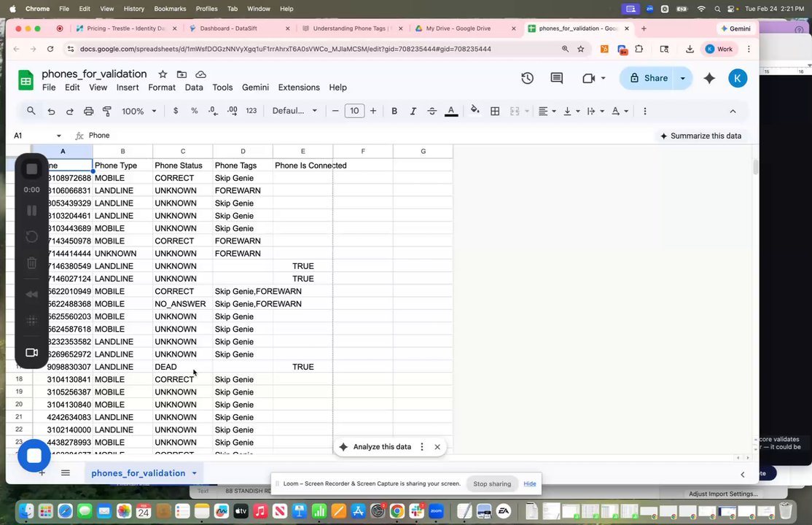
Task: Open phones_for_validation sheet tab menu arrow
Action: 194,473
